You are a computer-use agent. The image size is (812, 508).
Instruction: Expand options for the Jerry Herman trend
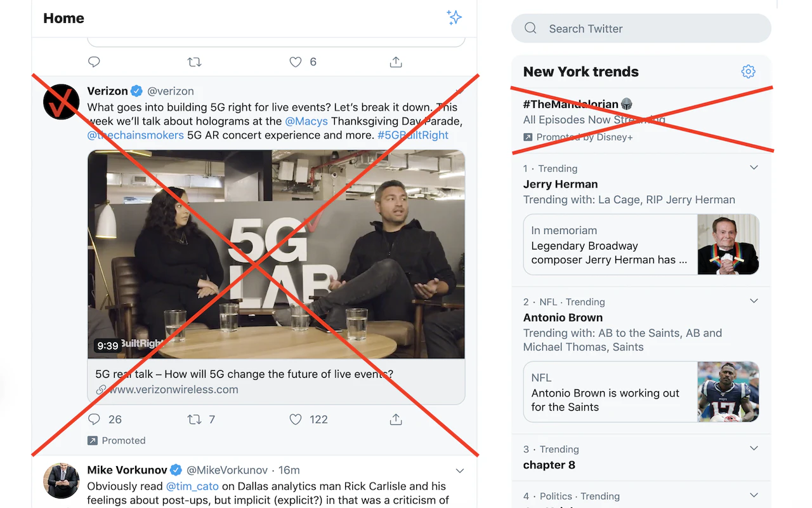pyautogui.click(x=753, y=167)
